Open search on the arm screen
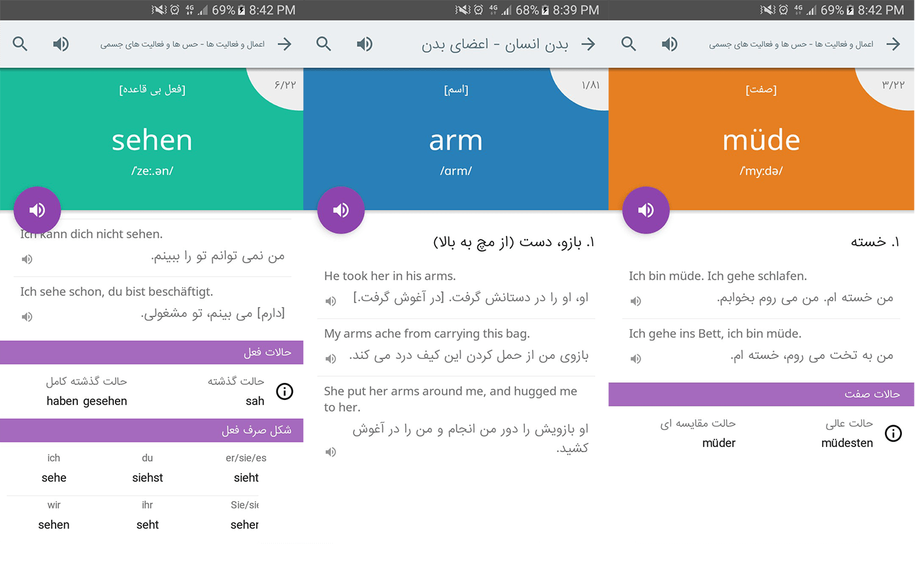Image resolution: width=915 pixels, height=588 pixels. click(324, 44)
